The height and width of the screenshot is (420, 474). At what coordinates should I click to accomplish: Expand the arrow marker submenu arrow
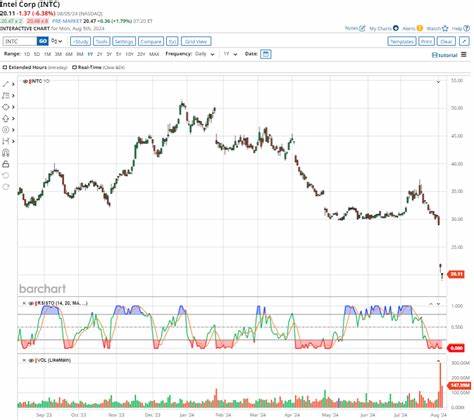[x=13, y=118]
